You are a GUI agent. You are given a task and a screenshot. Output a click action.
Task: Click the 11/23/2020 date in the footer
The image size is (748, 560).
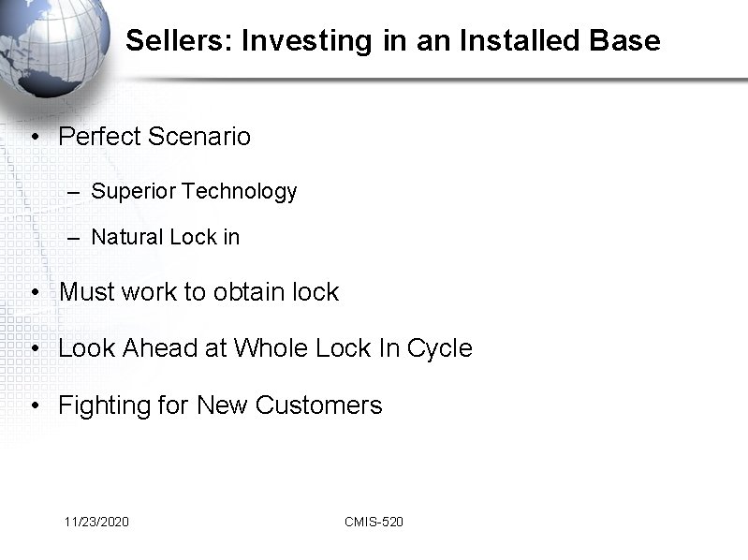(97, 522)
